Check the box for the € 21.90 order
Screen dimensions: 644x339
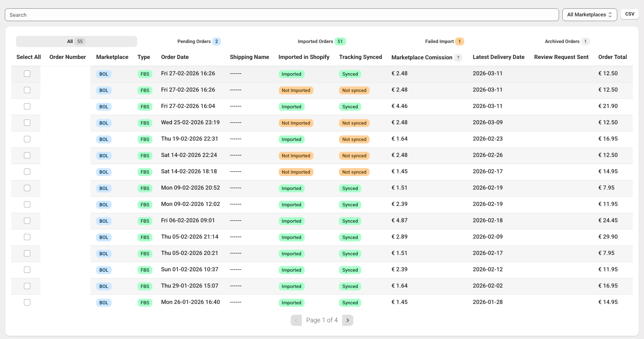(27, 106)
